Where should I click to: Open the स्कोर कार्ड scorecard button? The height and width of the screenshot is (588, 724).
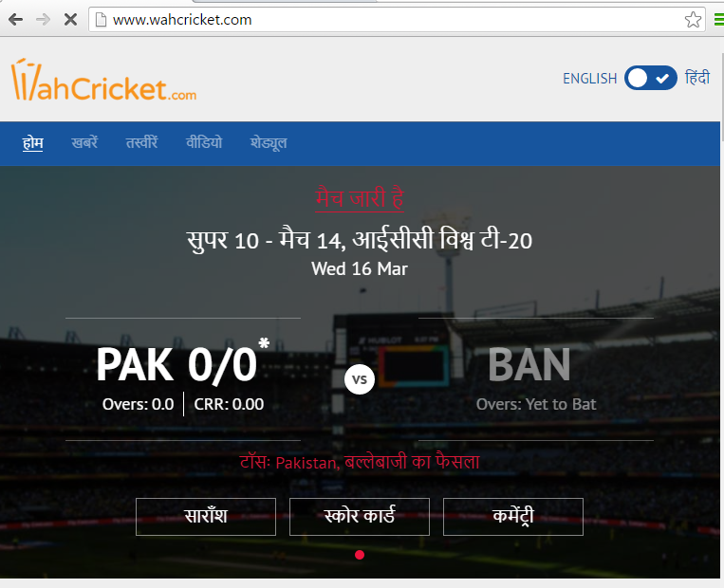(x=360, y=517)
